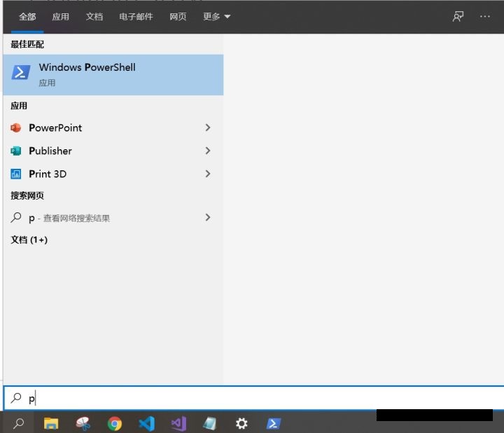Expand the 文档 (1+) section header
This screenshot has height=433, width=504.
(29, 240)
